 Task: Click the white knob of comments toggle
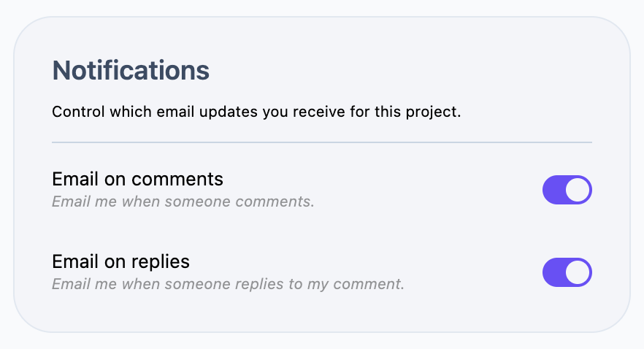578,190
